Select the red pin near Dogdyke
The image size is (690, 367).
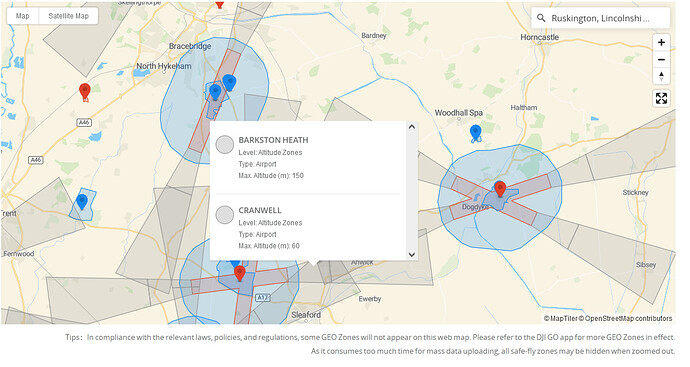[500, 189]
